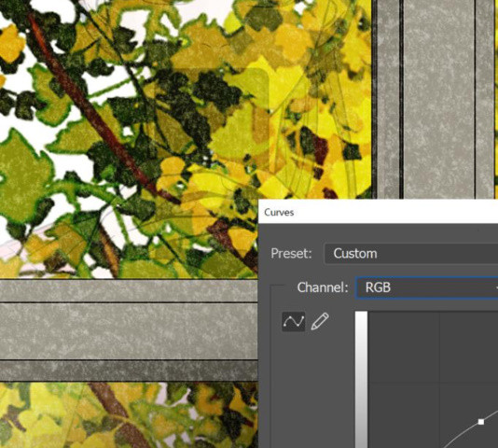
Task: Select the edit points curve tool
Action: point(294,322)
